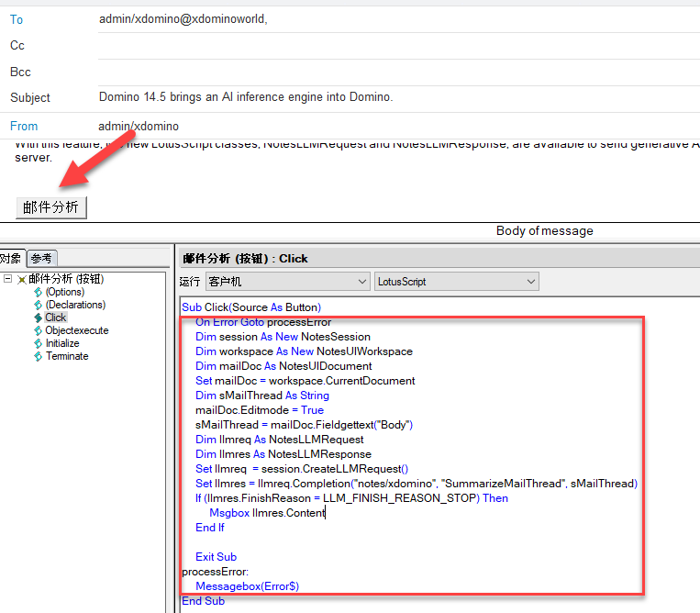Click the Dim llmres As NotesLLMResponse line
The width and height of the screenshot is (700, 613).
pyautogui.click(x=283, y=454)
